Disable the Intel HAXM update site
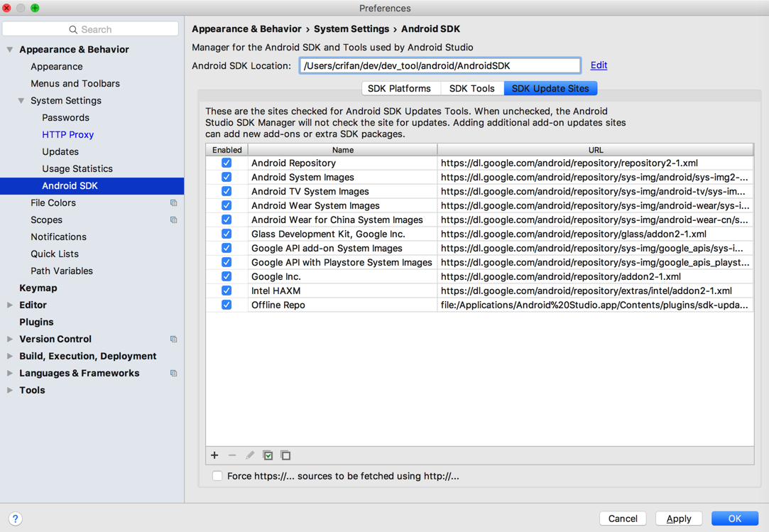The height and width of the screenshot is (532, 769). [x=227, y=291]
